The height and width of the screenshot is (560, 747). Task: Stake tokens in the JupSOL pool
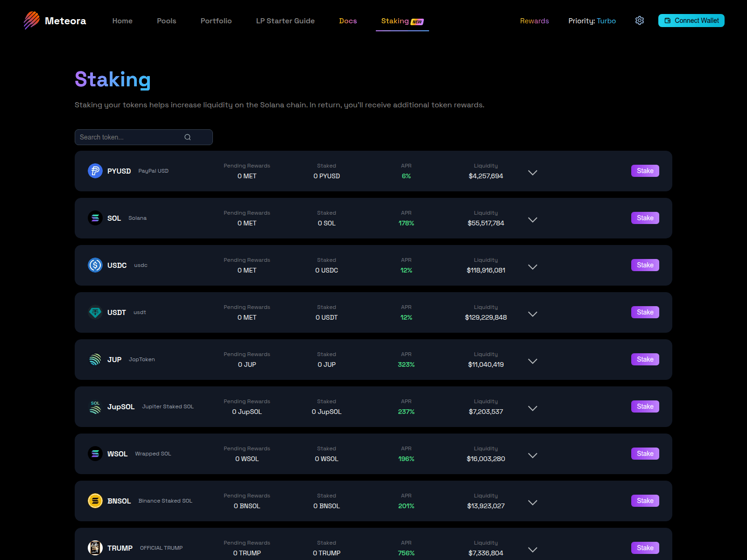coord(645,406)
